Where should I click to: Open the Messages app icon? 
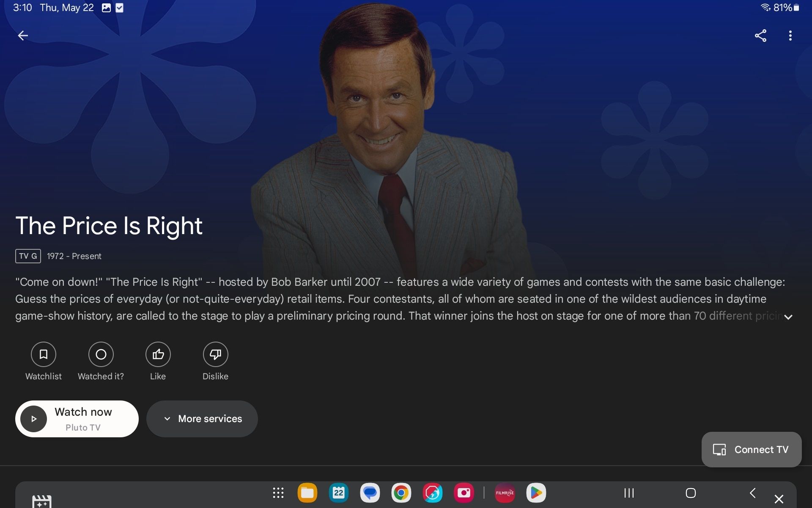point(370,493)
